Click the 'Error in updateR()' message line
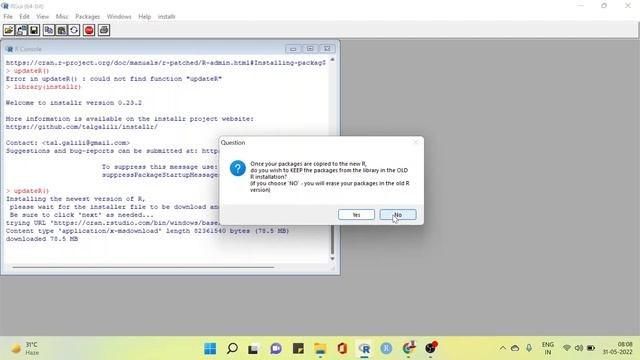The image size is (640, 360). pos(113,79)
